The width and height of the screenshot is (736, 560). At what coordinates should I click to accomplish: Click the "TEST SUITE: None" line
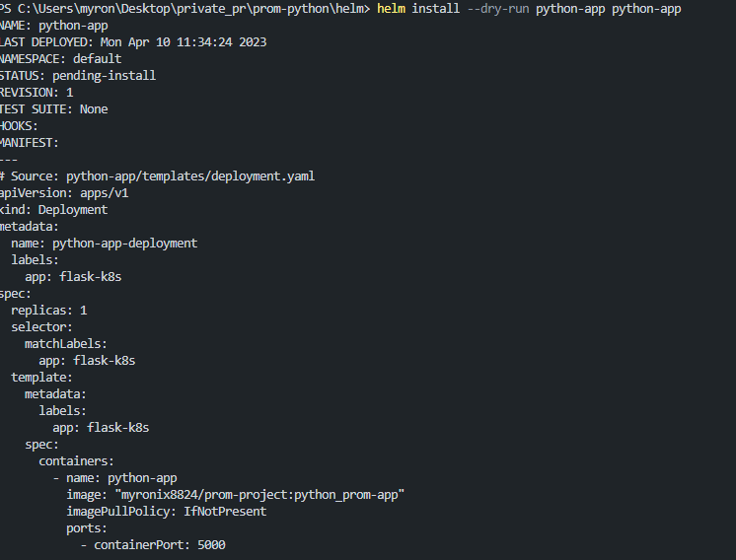coord(54,109)
